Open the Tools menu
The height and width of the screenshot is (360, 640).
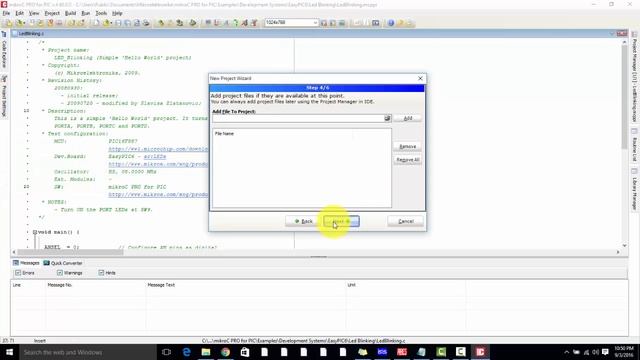pyautogui.click(x=101, y=13)
